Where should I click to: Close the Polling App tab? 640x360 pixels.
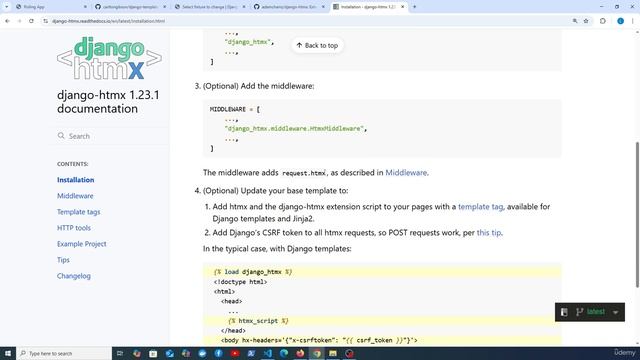[85, 7]
